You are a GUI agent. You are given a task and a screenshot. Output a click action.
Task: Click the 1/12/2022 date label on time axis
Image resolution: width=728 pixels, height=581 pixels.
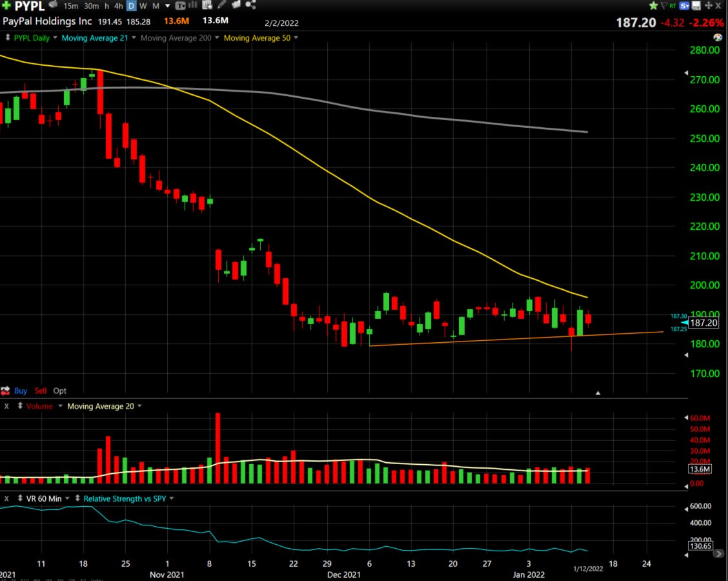588,569
